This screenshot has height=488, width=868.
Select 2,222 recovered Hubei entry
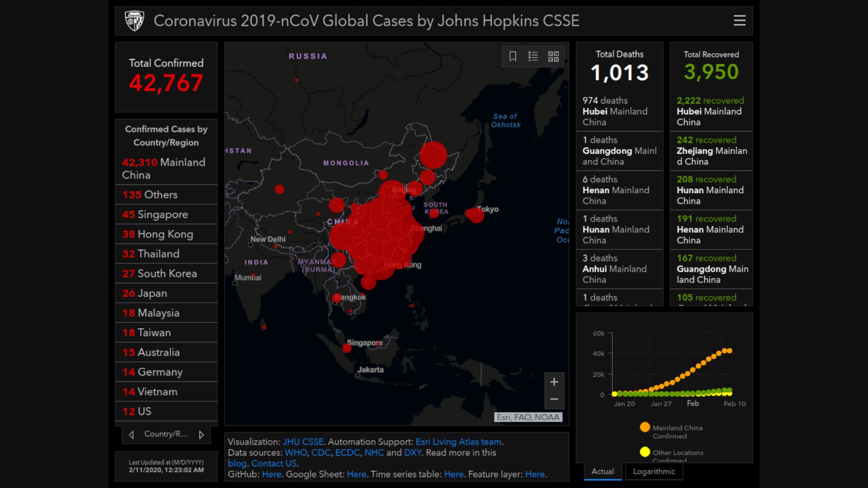pyautogui.click(x=711, y=111)
